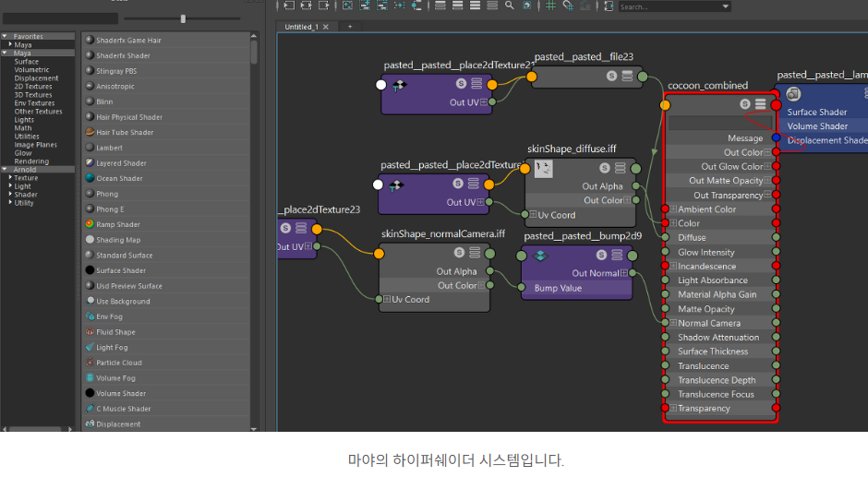Click the Ocean Shader sphere icon
Screen dimensions: 868x477
[90, 178]
